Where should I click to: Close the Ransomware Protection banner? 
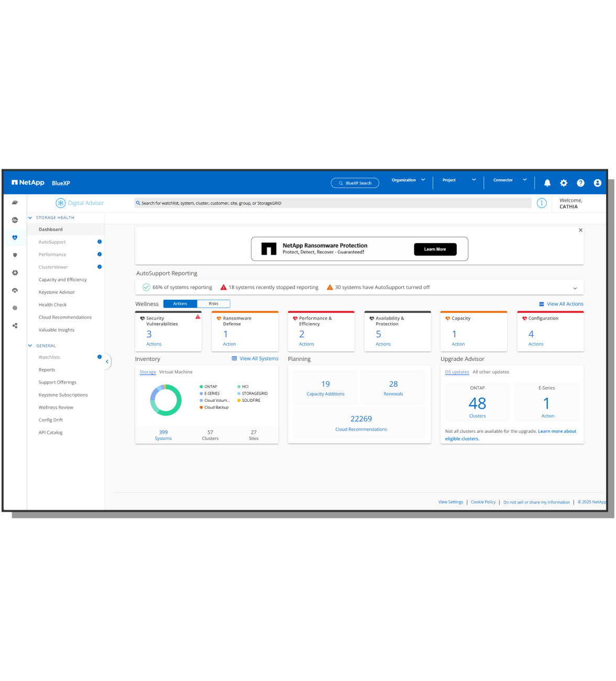(580, 230)
